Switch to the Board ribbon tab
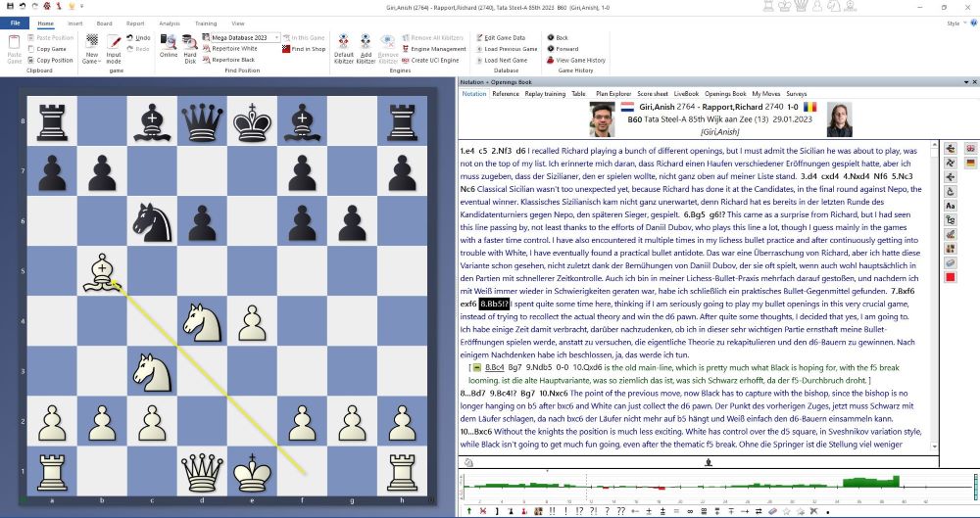 (x=105, y=24)
